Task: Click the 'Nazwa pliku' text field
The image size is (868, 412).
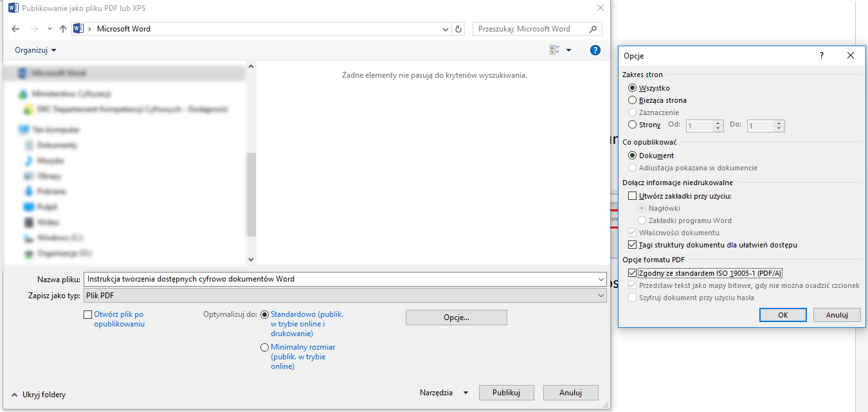Action: click(341, 279)
